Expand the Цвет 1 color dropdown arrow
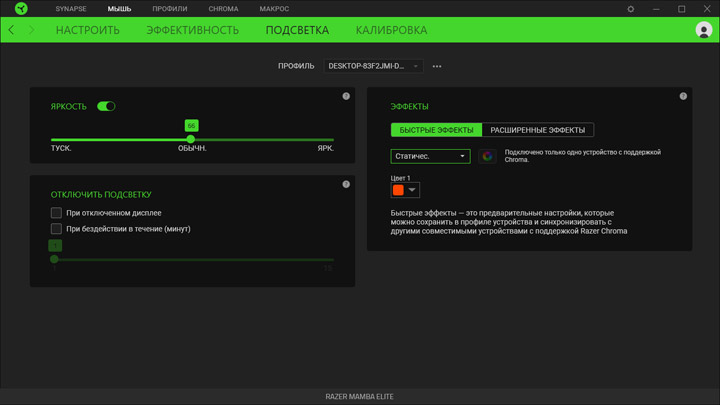The width and height of the screenshot is (720, 405). tap(412, 190)
